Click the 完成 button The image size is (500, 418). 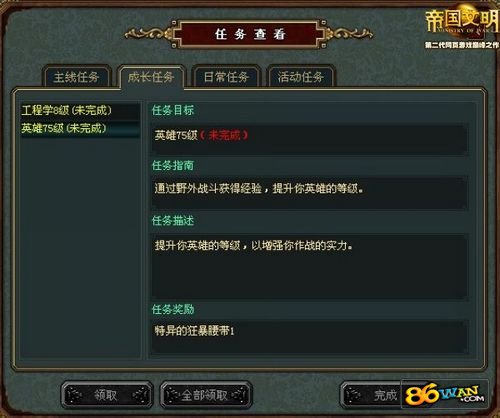coord(371,395)
